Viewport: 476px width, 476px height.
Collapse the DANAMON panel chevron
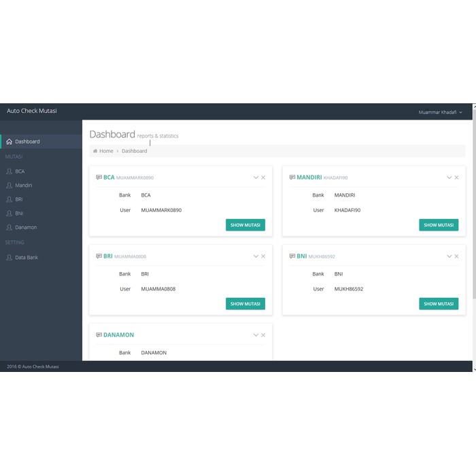point(256,335)
